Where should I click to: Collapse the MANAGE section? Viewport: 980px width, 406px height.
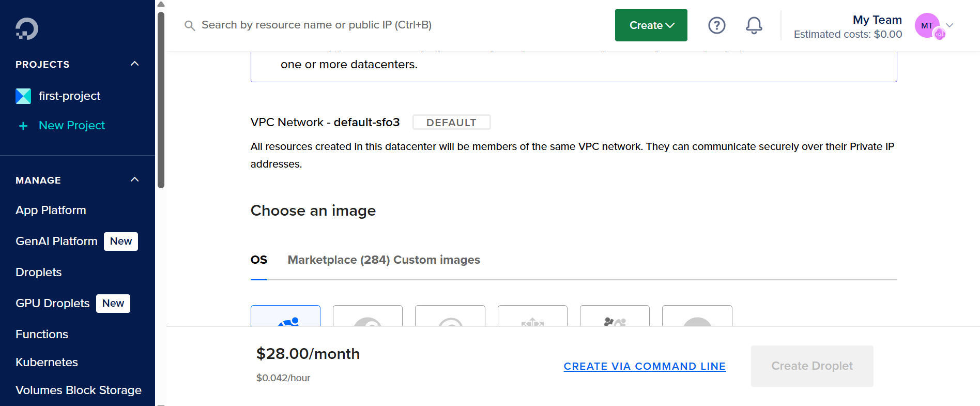pos(135,179)
